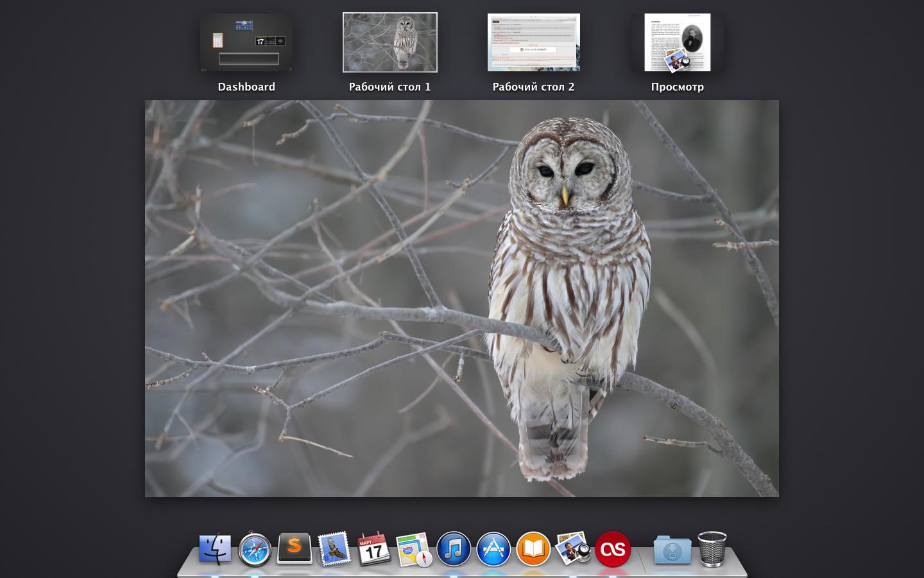The height and width of the screenshot is (578, 924).
Task: Open the Просмотр full-screen space thumbnail
Action: point(678,42)
